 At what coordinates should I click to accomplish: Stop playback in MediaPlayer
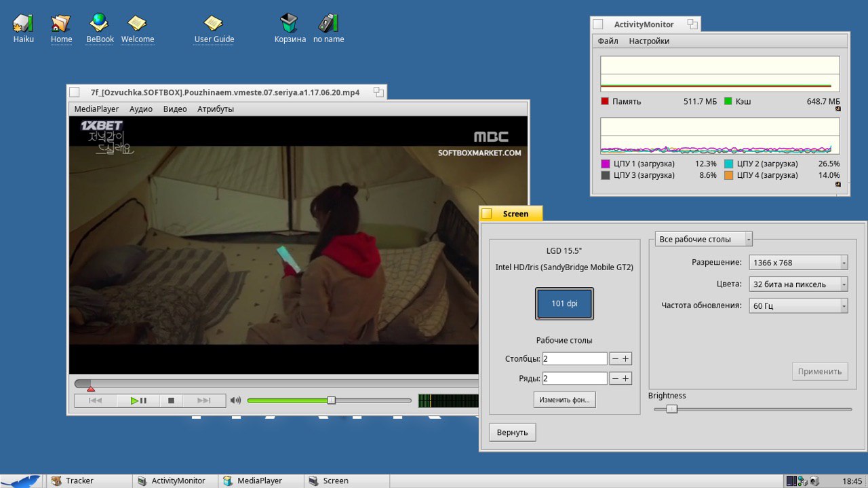tap(172, 400)
